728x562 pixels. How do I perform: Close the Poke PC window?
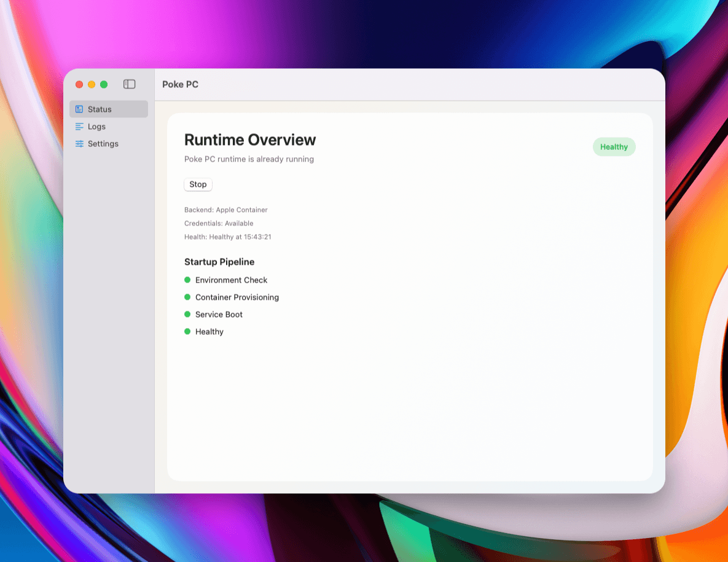(79, 84)
